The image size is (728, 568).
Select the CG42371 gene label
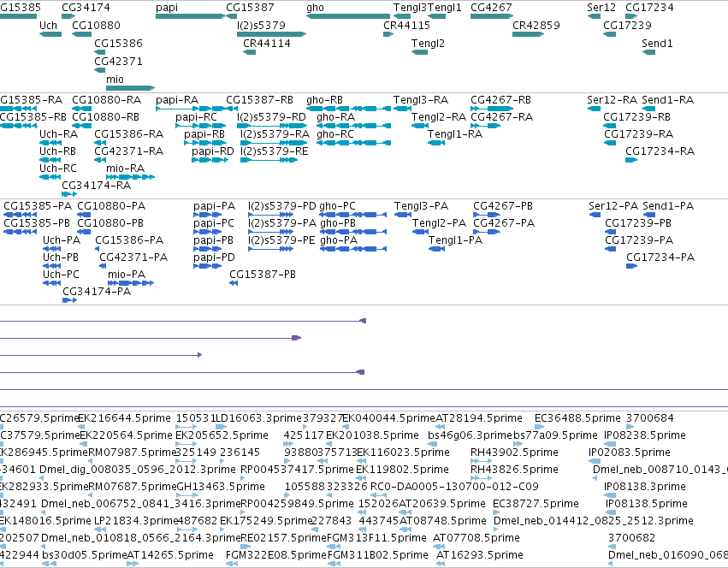pyautogui.click(x=118, y=62)
